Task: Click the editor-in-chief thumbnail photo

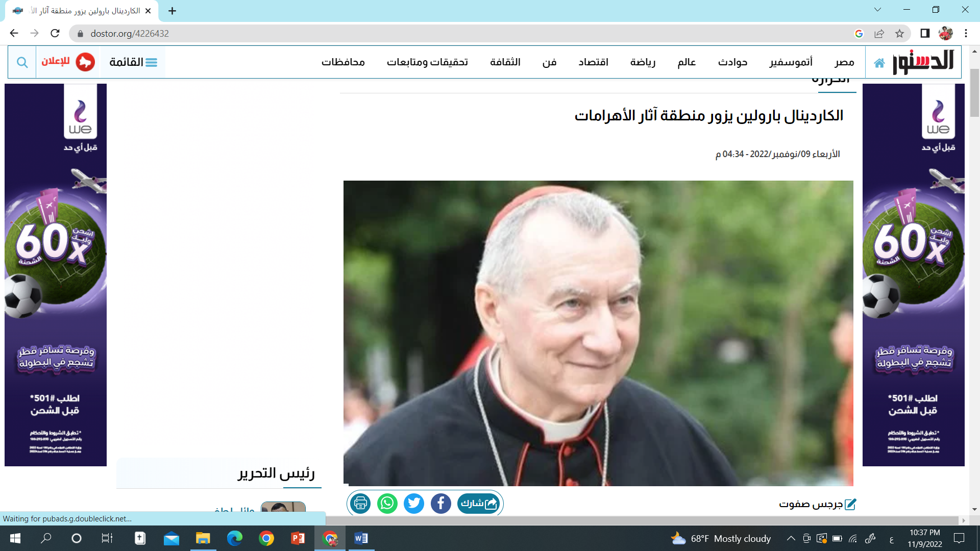Action: pyautogui.click(x=283, y=507)
